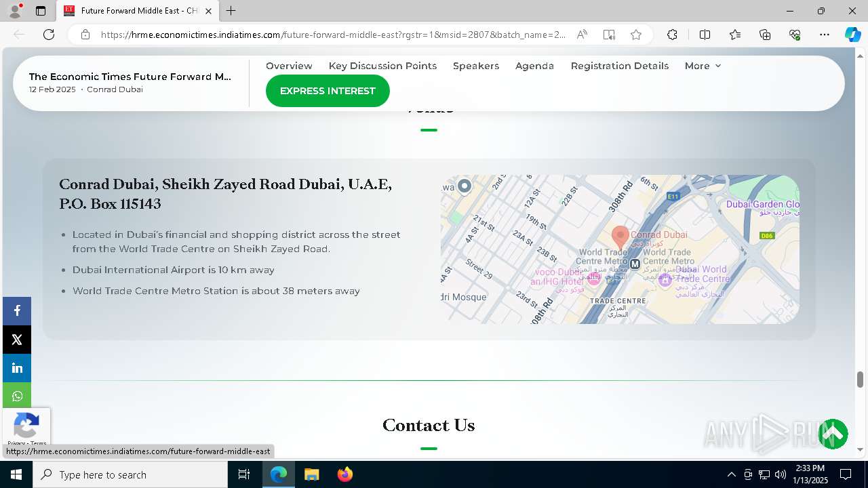Image resolution: width=868 pixels, height=488 pixels.
Task: Click the EXPRESS INTEREST button
Action: click(x=328, y=91)
